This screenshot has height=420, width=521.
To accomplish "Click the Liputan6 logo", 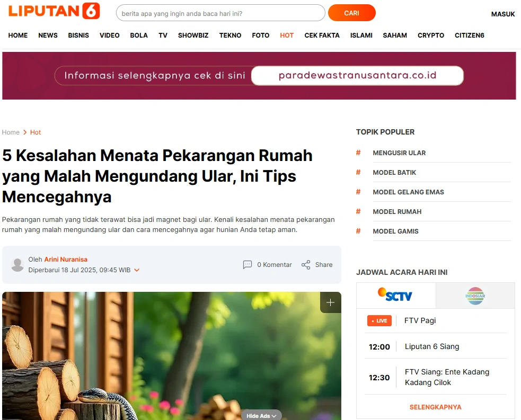I will pos(54,11).
